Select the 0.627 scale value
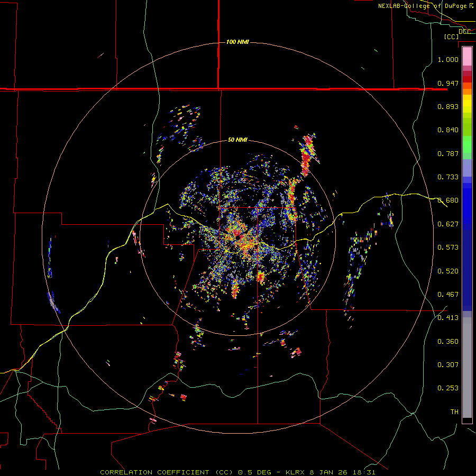Image resolution: width=476 pixels, height=476 pixels. point(448,224)
